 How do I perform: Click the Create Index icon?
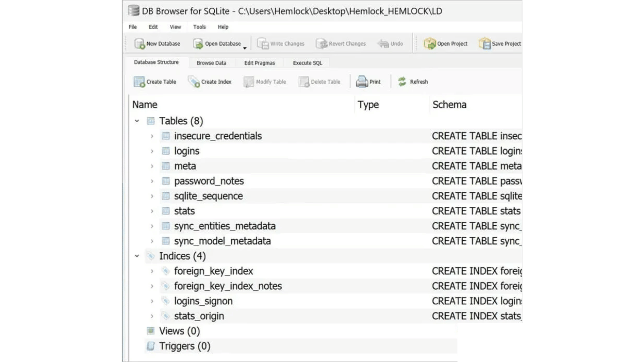(x=194, y=82)
